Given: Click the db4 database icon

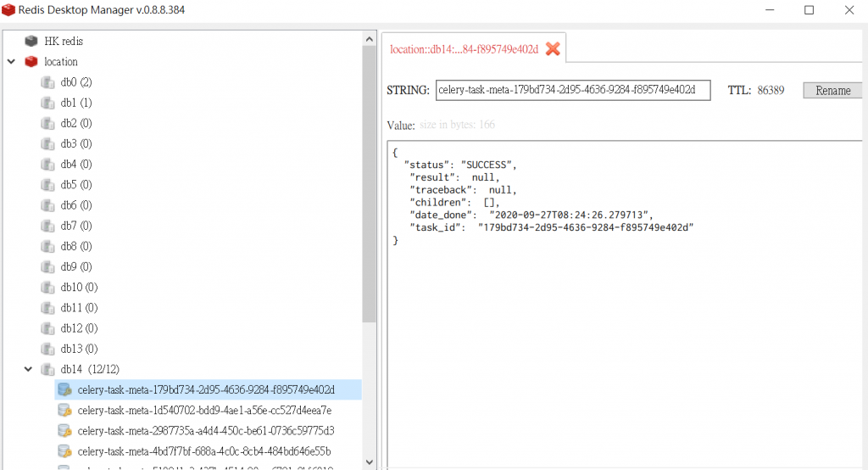Looking at the screenshot, I should 47,164.
